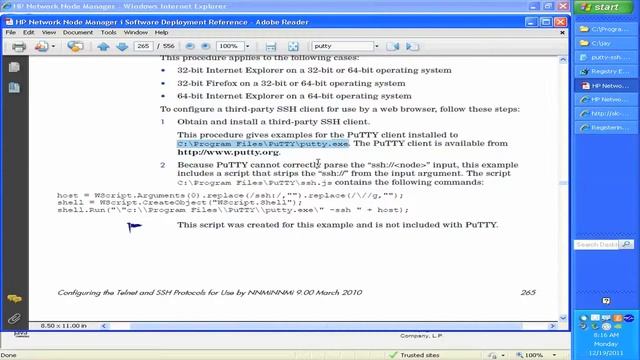
Task: Switch to the http:// Internet Explorer taskbar item
Action: [606, 113]
